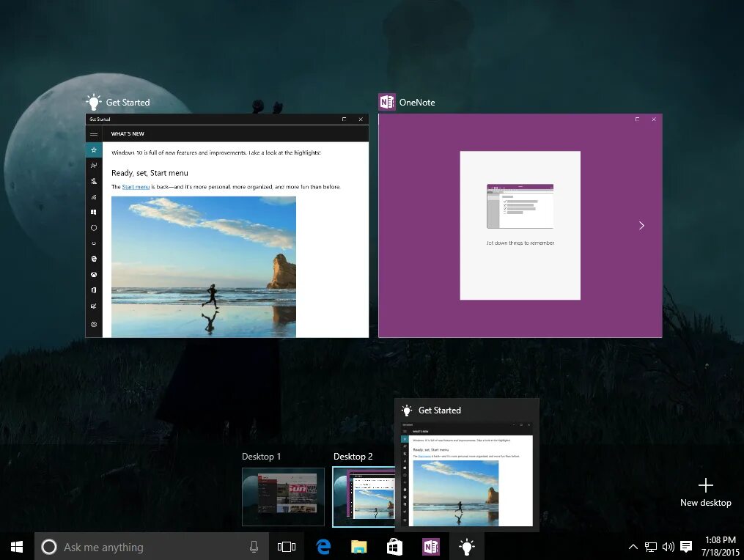Click the Ready, set, Start menu heading
The image size is (744, 560).
(150, 173)
